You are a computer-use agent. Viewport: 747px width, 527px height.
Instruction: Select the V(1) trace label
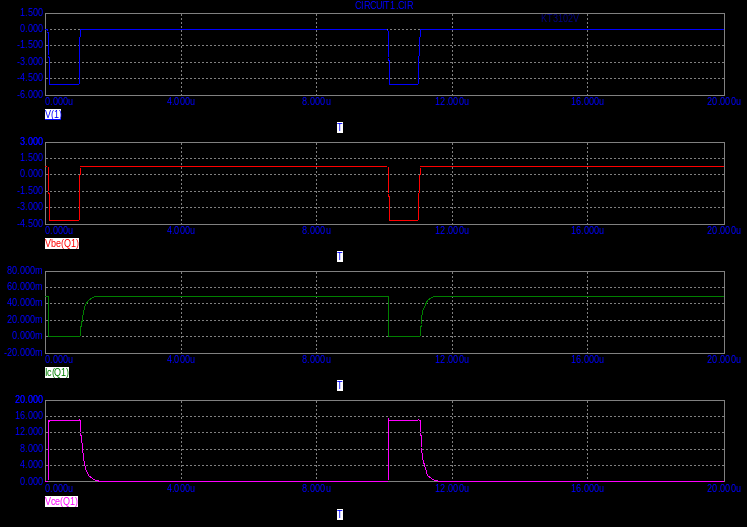pyautogui.click(x=53, y=114)
